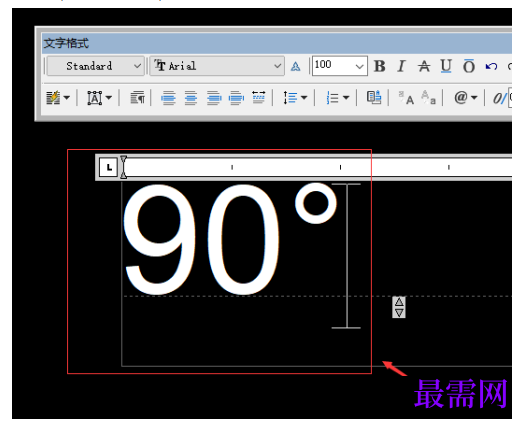Apply strikethrough to text
Viewport: 526px width, 425px height.
point(424,66)
